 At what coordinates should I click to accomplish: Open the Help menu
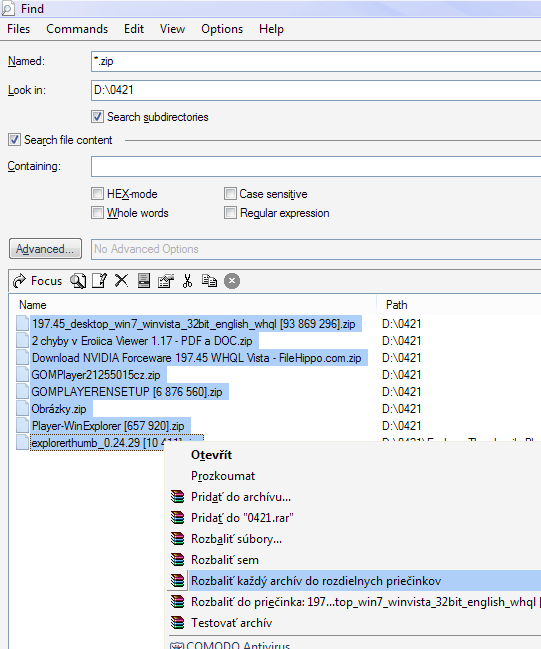coord(271,29)
